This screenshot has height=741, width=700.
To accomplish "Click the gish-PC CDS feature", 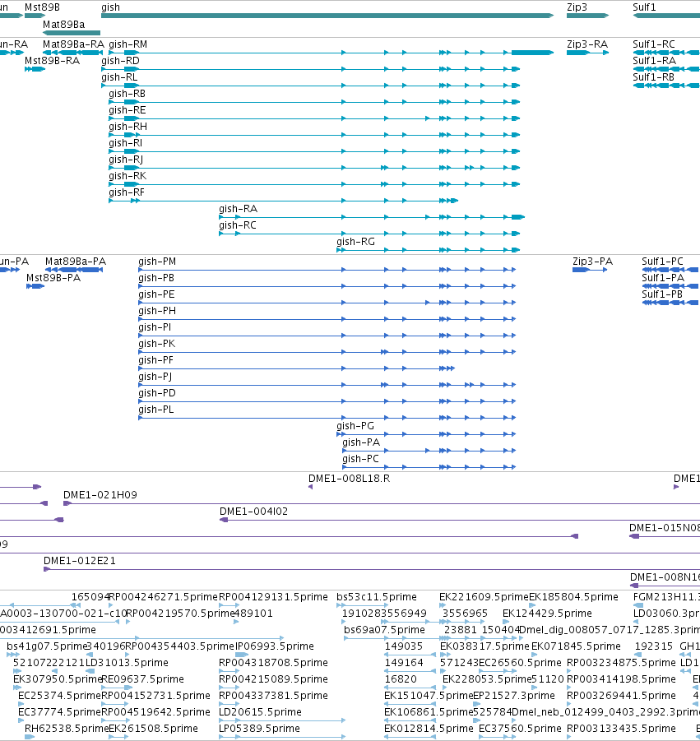I will [x=429, y=467].
